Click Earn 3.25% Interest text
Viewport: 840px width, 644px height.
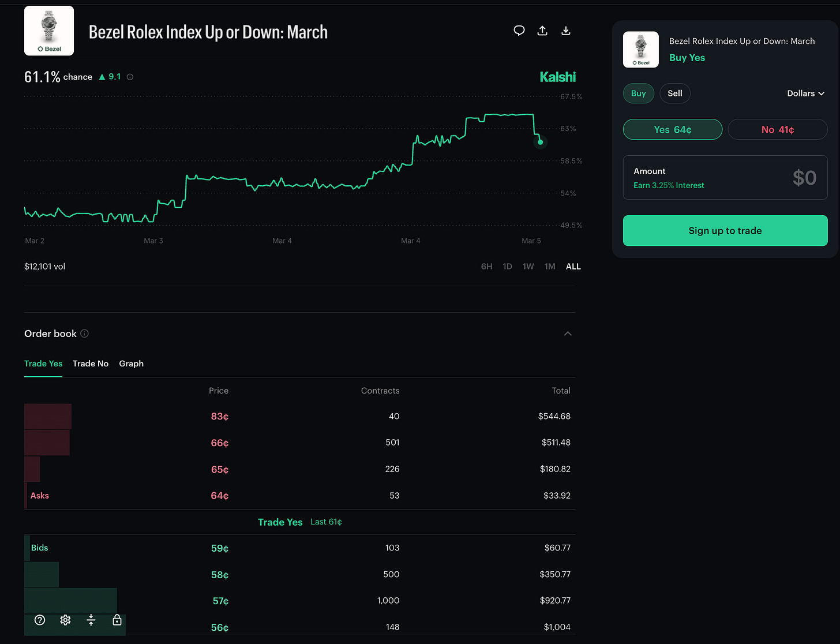pyautogui.click(x=669, y=185)
